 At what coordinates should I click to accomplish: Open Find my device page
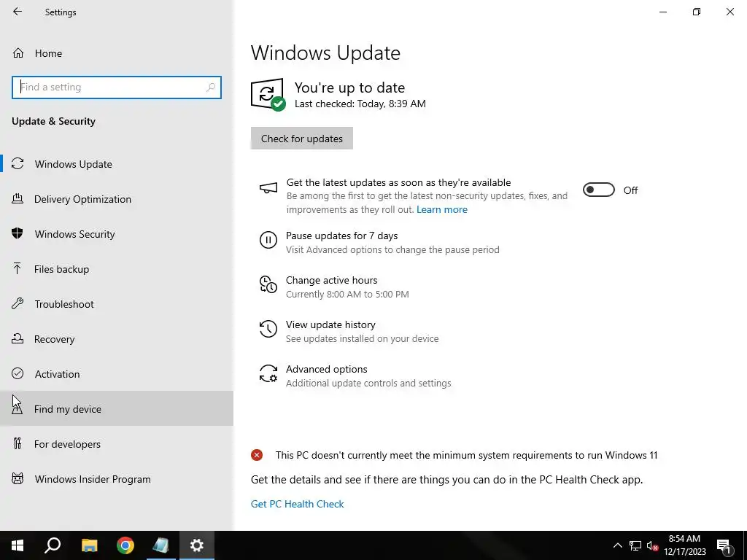[x=117, y=408]
